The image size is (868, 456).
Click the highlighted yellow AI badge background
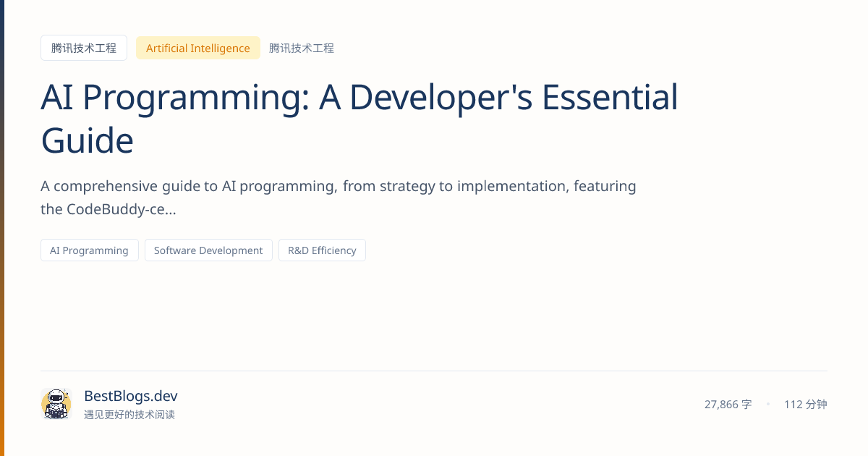197,48
